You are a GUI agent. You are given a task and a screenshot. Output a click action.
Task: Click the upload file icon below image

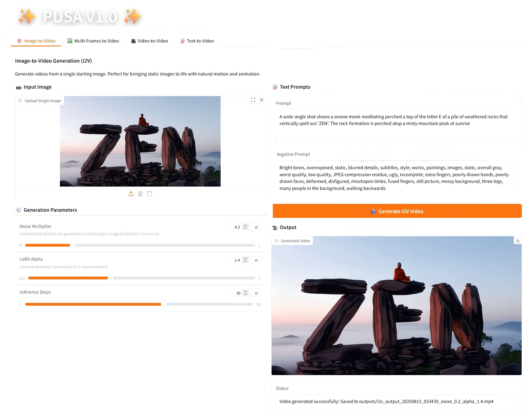[131, 194]
